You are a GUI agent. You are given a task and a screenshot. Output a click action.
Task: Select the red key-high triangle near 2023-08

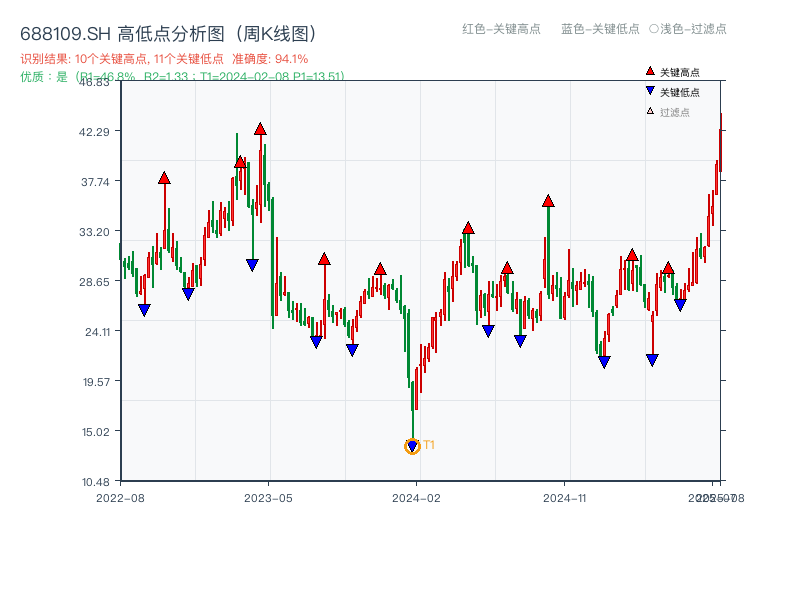324,257
